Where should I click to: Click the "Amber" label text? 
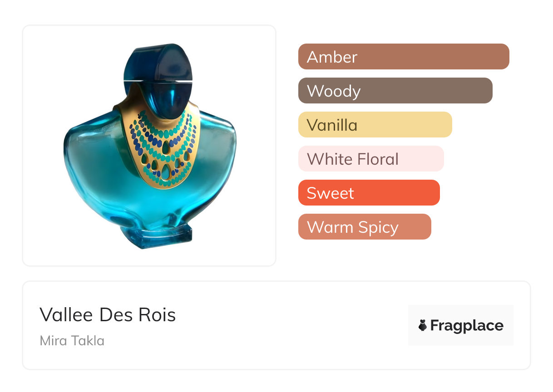332,57
